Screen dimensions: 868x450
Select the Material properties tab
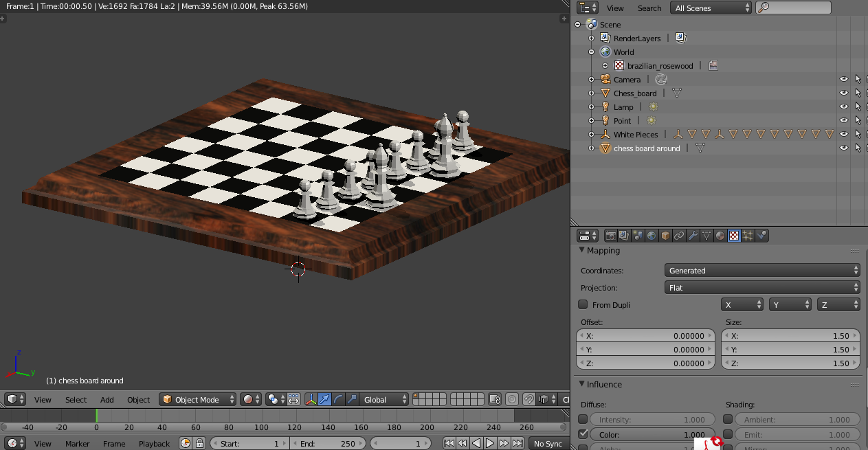pyautogui.click(x=720, y=236)
